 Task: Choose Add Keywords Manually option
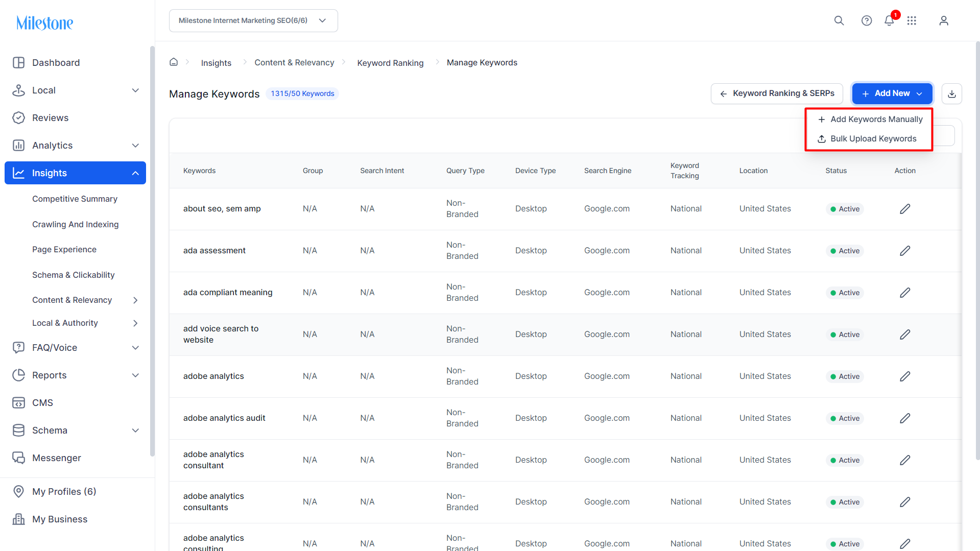tap(870, 119)
